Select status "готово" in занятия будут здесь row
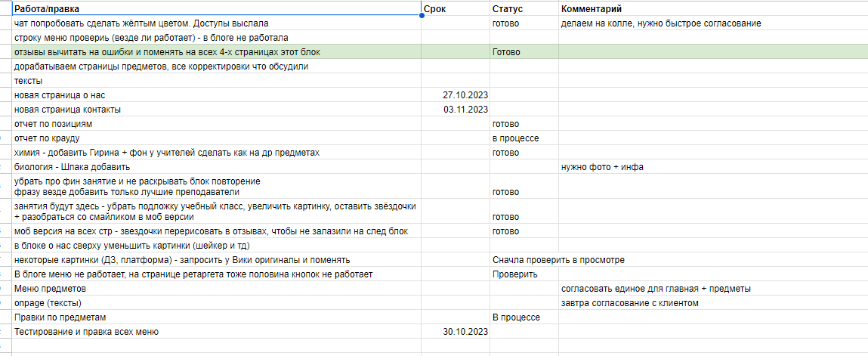The image size is (868, 356). click(524, 212)
